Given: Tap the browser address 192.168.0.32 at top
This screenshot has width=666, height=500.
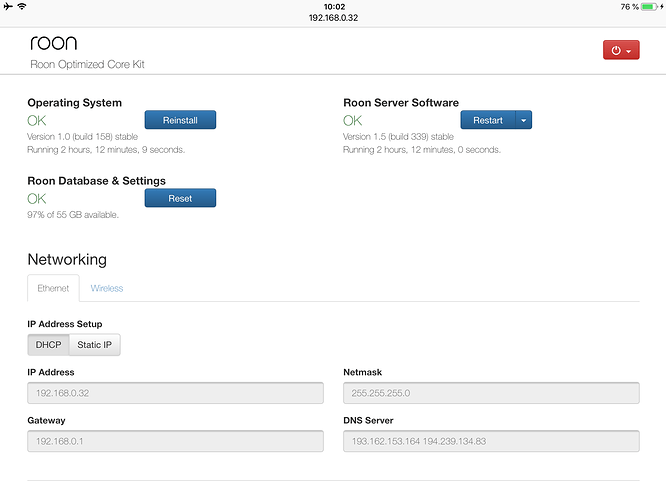Looking at the screenshot, I should pos(333,18).
